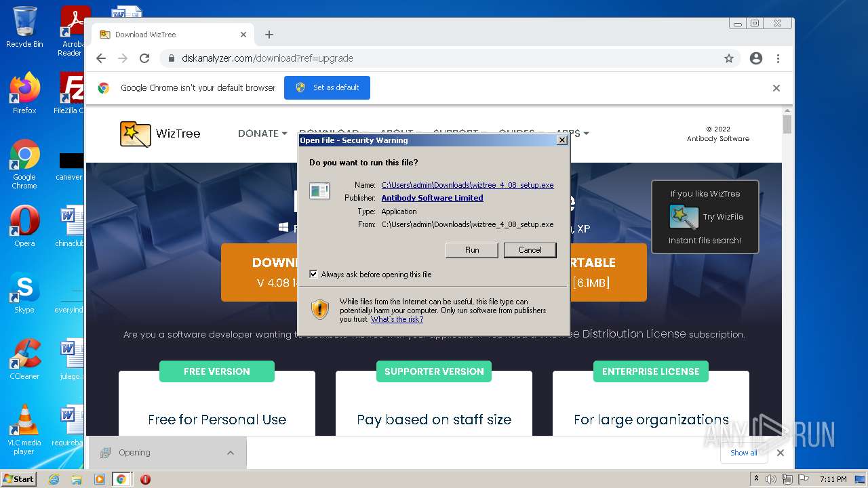Click the wiztree_4_08_setup.exe file name link
Image resolution: width=868 pixels, height=488 pixels.
click(x=467, y=185)
